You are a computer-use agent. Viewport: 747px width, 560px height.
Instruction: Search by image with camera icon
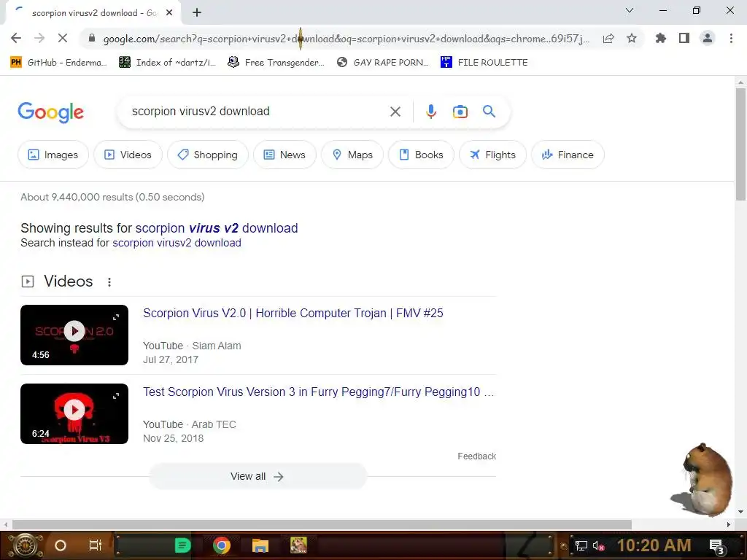(x=460, y=112)
